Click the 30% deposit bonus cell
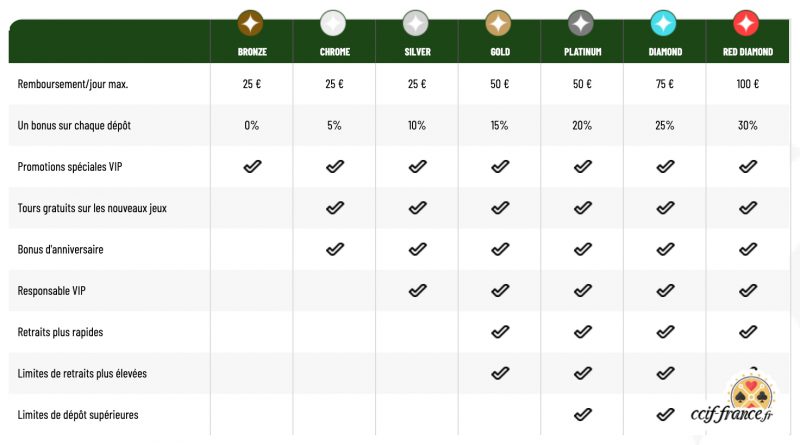The width and height of the screenshot is (800, 445). [x=747, y=126]
